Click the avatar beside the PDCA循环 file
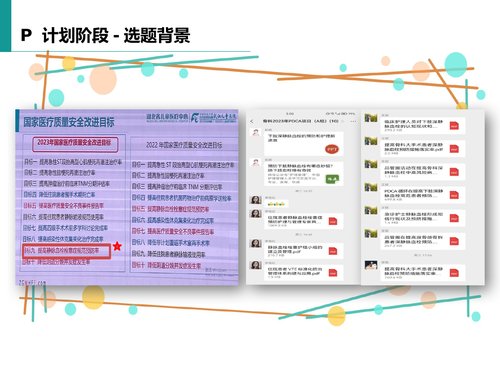 coord(371,187)
